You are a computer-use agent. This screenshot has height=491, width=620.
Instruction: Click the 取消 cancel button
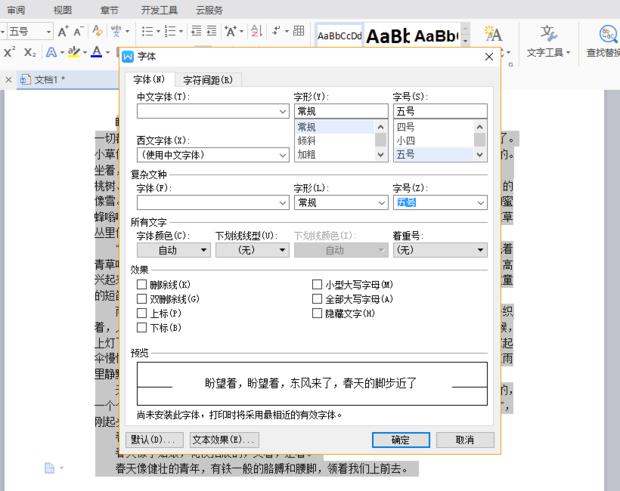click(465, 440)
